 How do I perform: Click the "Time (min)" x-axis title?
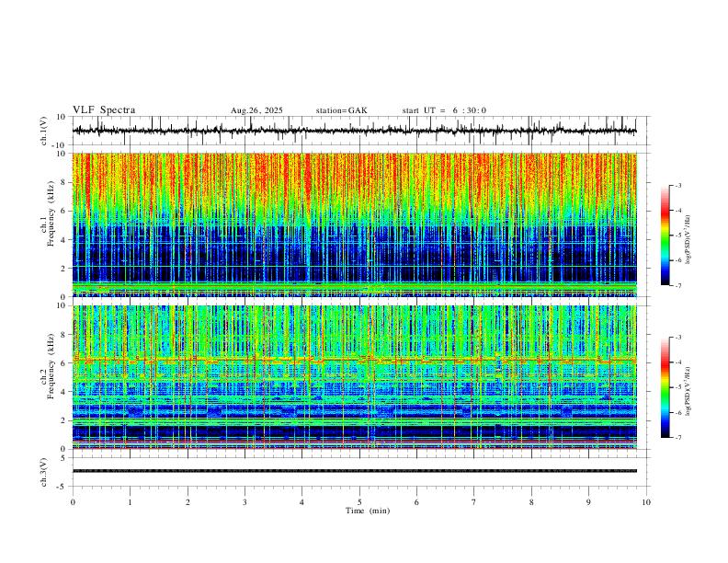368,511
